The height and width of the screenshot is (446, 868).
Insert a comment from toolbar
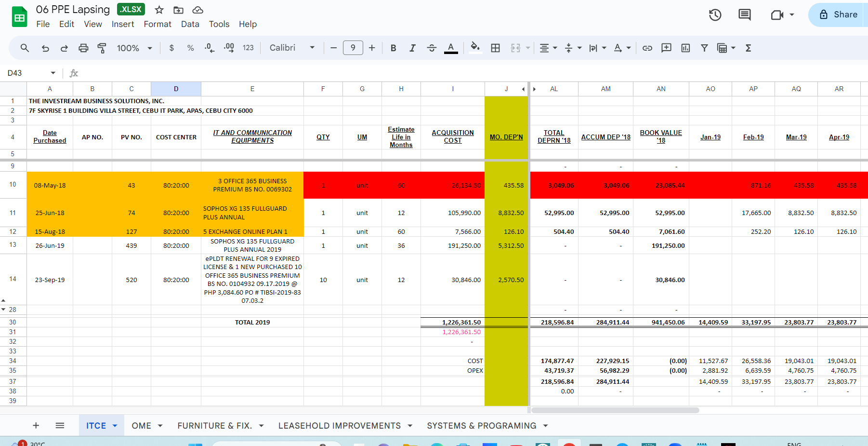tap(666, 48)
